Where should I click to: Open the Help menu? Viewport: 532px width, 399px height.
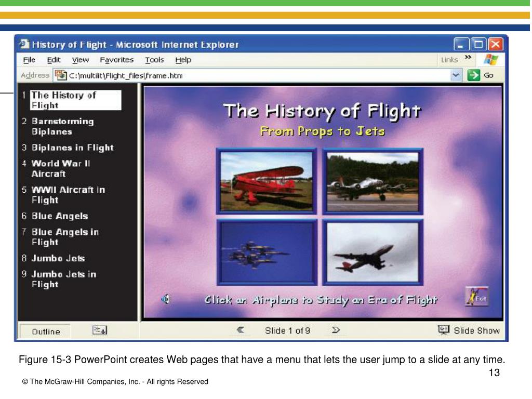click(x=183, y=60)
